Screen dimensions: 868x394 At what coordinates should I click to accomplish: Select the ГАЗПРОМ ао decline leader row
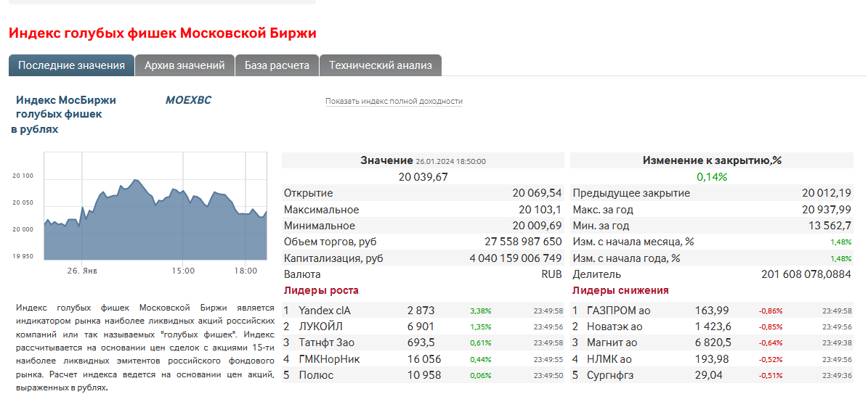pyautogui.click(x=712, y=311)
